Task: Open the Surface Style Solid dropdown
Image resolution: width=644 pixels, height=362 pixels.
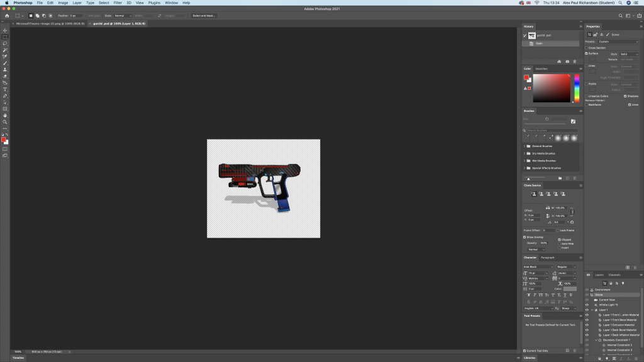Action: point(629,54)
